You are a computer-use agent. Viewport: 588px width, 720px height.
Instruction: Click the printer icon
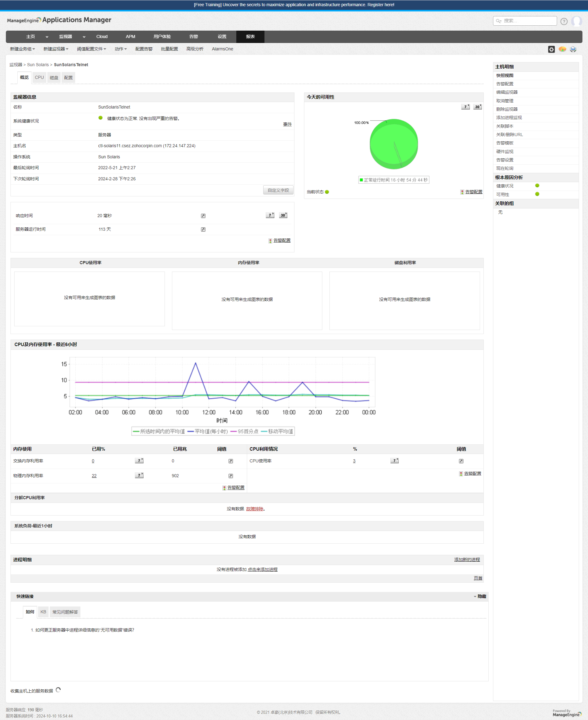(x=573, y=49)
